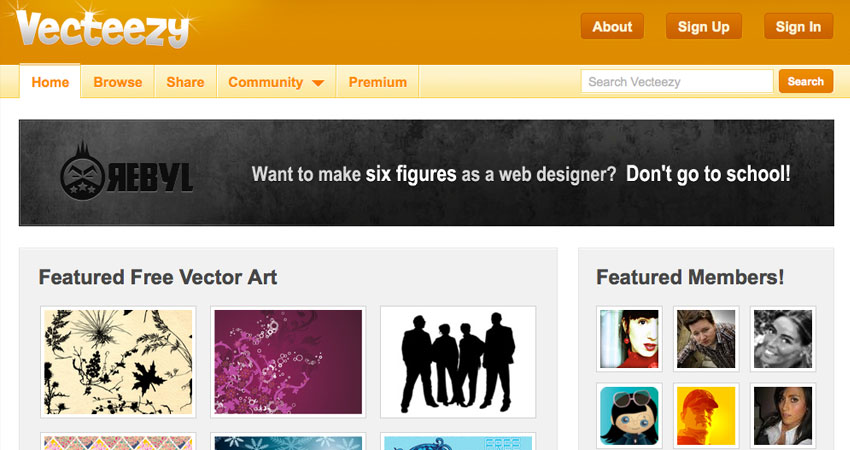Click the Sign In button
This screenshot has width=850, height=450.
pos(798,27)
